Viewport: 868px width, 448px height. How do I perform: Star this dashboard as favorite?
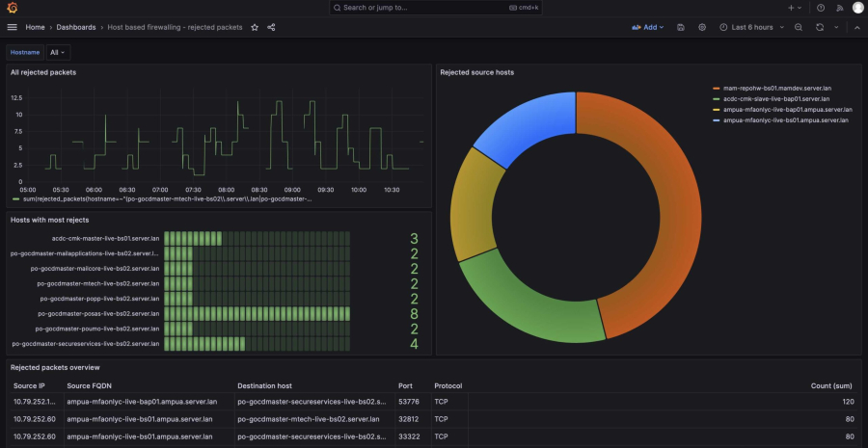pos(255,27)
